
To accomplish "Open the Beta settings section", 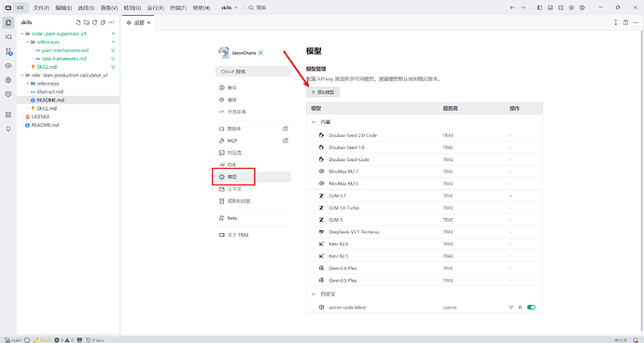I will point(253,218).
